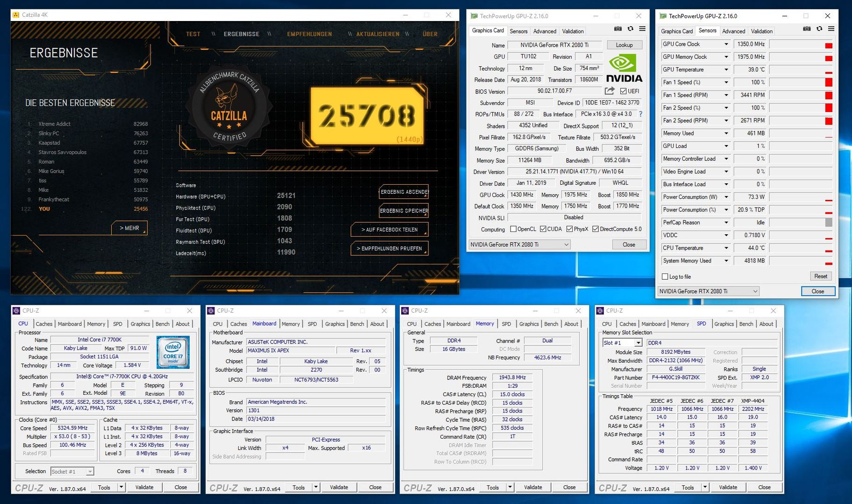
Task: Toggle the CUDA checkbox
Action: point(543,229)
